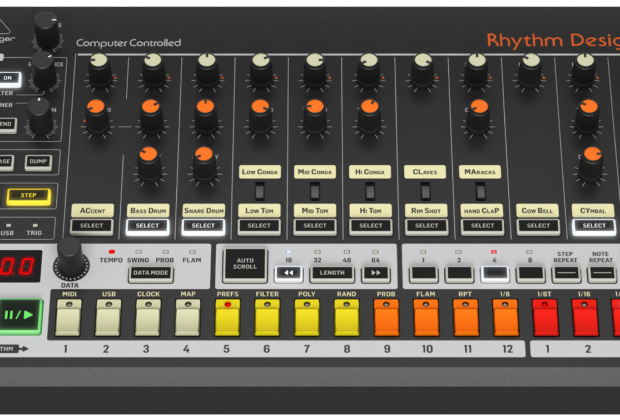Click the LENGTH button
The height and width of the screenshot is (420, 620).
[x=332, y=273]
